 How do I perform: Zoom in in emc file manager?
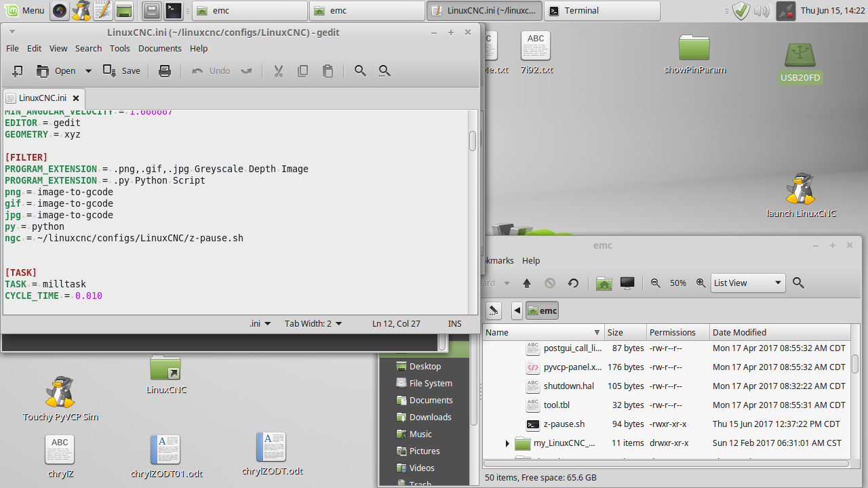pos(701,283)
